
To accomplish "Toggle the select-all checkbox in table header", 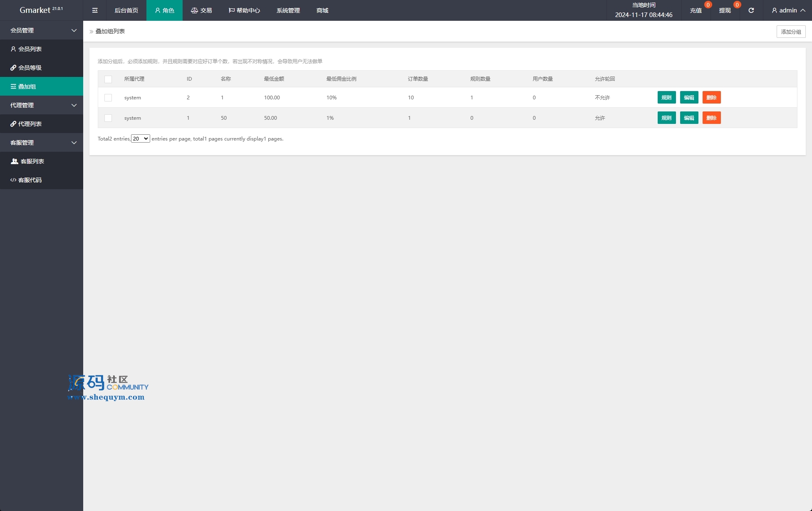I will [x=108, y=79].
